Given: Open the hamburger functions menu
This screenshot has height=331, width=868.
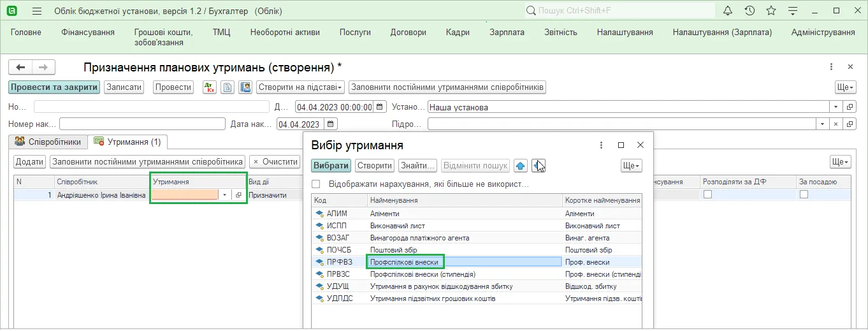Looking at the screenshot, I should 37,11.
